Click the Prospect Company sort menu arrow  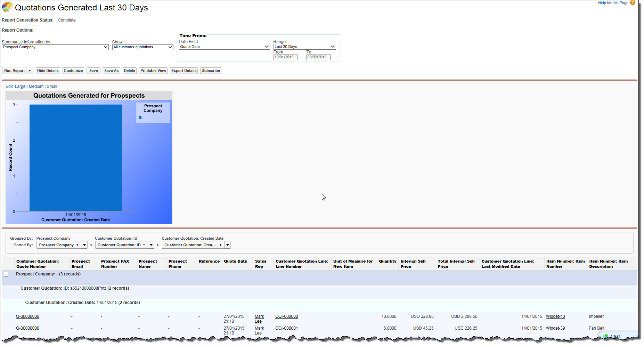[x=84, y=245]
